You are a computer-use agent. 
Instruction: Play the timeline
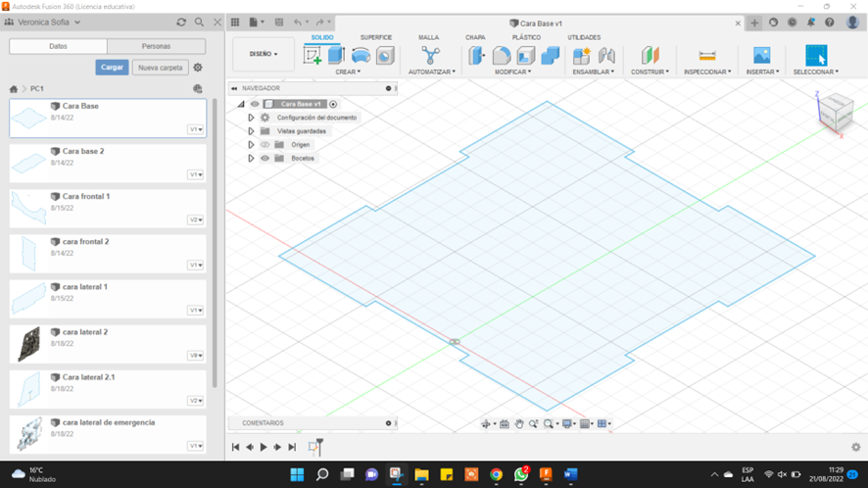click(x=264, y=447)
